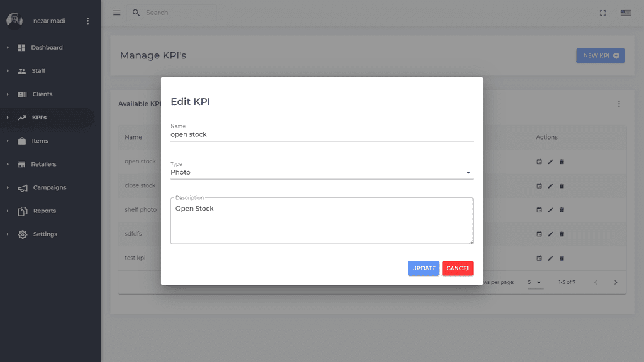The image size is (644, 362).
Task: Expand the Dashboard menu arrow
Action: pyautogui.click(x=8, y=48)
